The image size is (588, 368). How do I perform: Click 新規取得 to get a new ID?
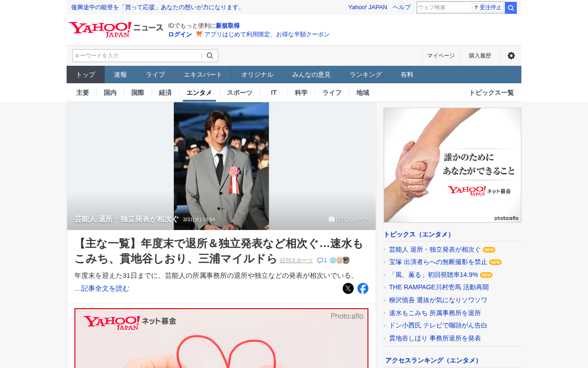click(228, 26)
